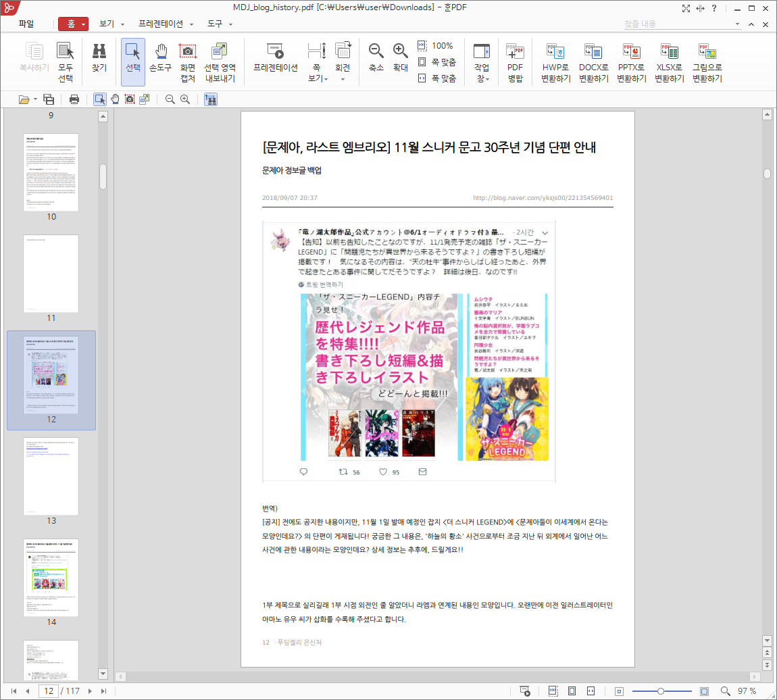
Task: Open help with the question mark icon
Action: pyautogui.click(x=714, y=8)
